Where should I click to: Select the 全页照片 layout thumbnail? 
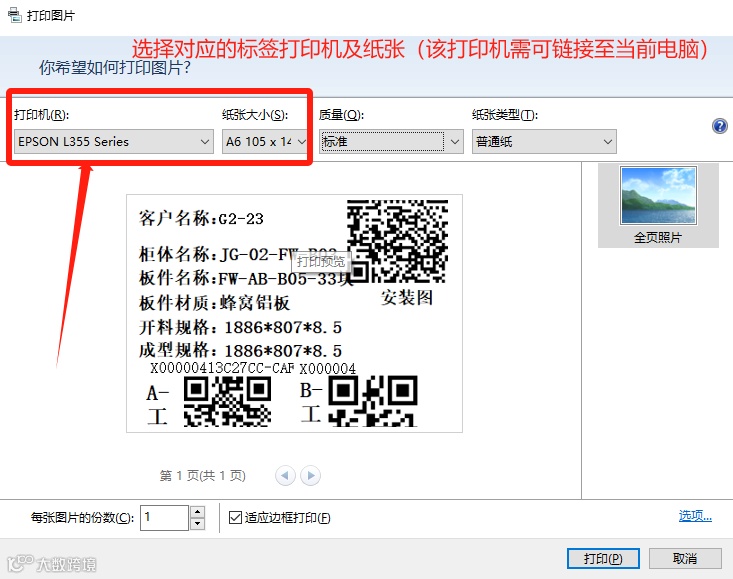coord(658,205)
